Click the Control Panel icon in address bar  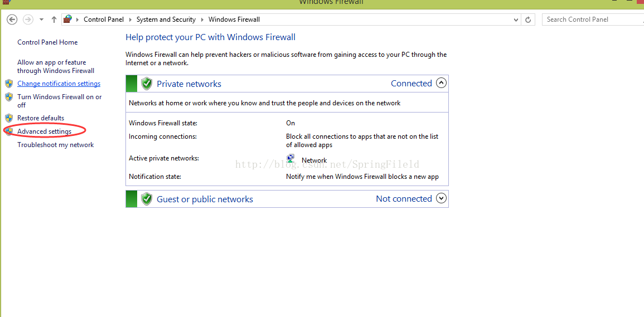pos(68,19)
